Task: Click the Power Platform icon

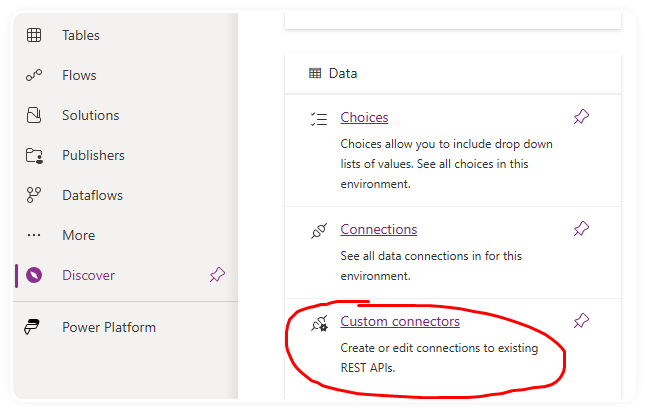Action: [32, 327]
